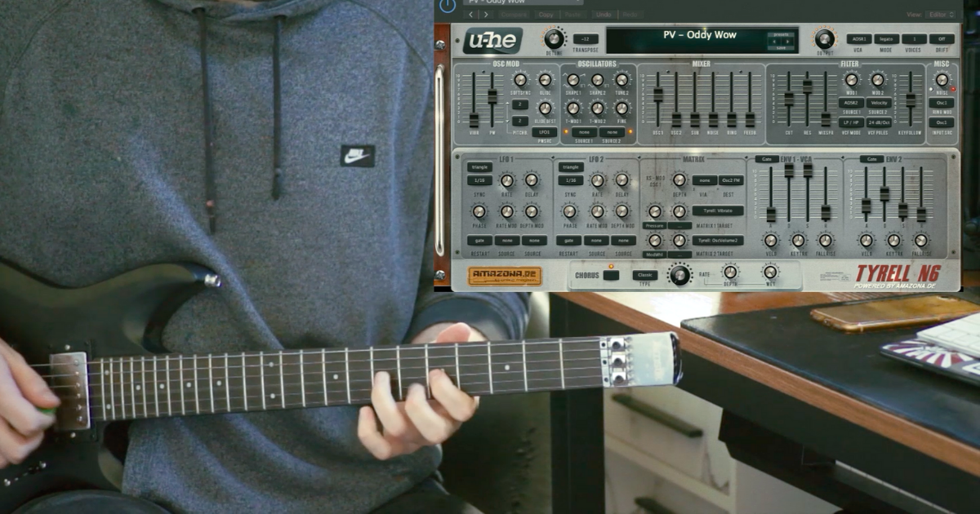980x514 pixels.
Task: Open the LFO 1 triangle waveform selector
Action: pyautogui.click(x=479, y=166)
